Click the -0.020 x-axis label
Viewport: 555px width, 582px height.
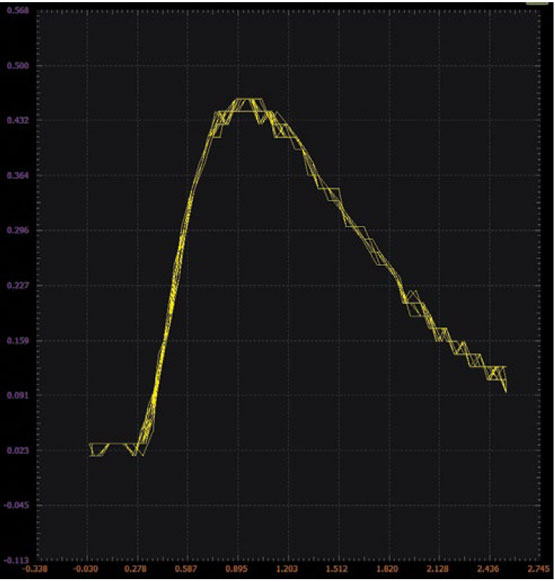coord(86,569)
